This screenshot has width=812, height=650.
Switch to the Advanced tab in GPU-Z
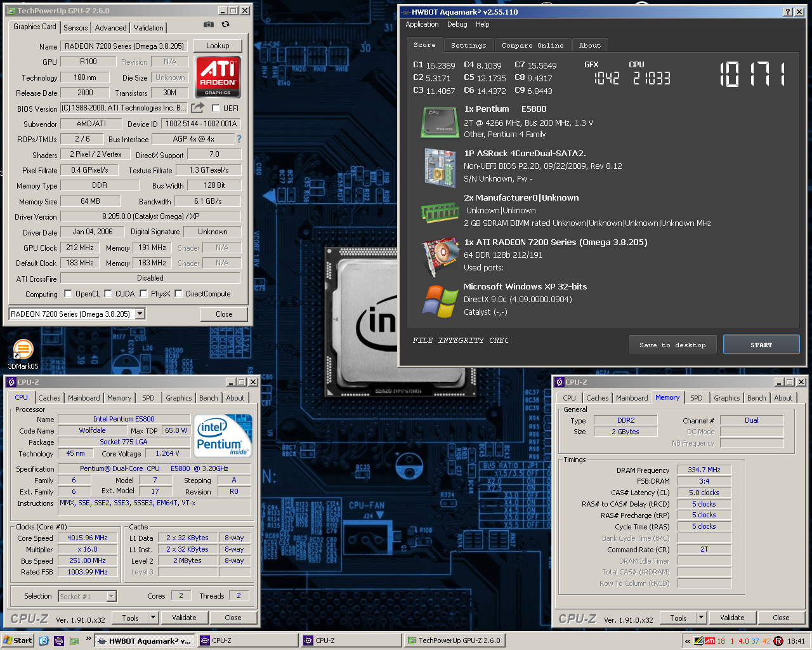pyautogui.click(x=111, y=27)
